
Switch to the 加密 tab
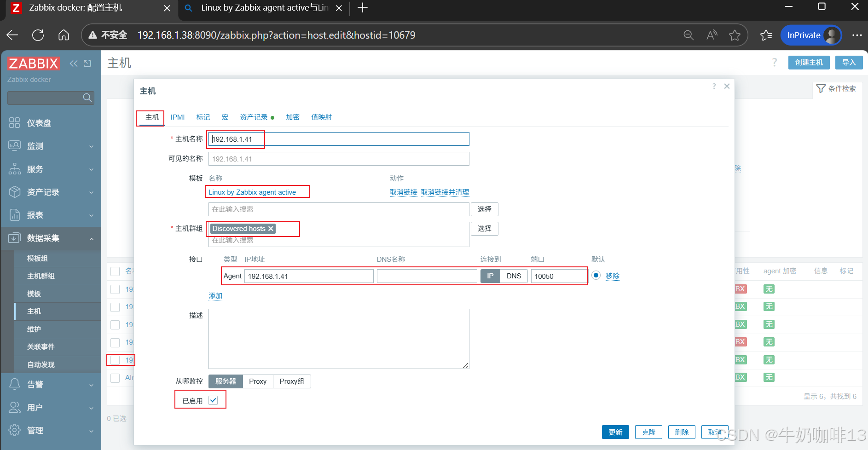pos(293,117)
